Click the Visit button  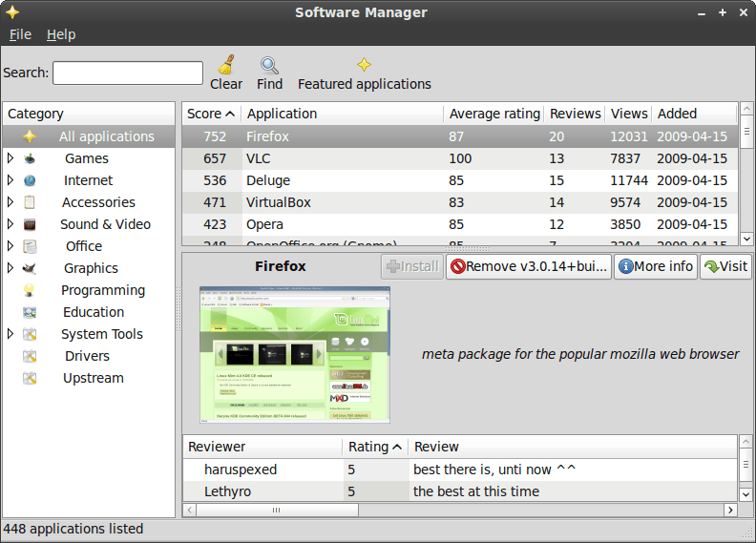tap(725, 266)
